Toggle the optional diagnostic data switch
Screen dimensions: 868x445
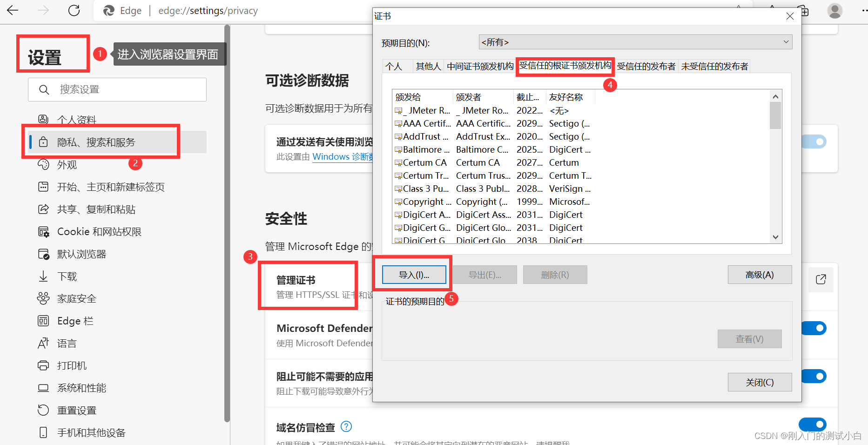814,142
